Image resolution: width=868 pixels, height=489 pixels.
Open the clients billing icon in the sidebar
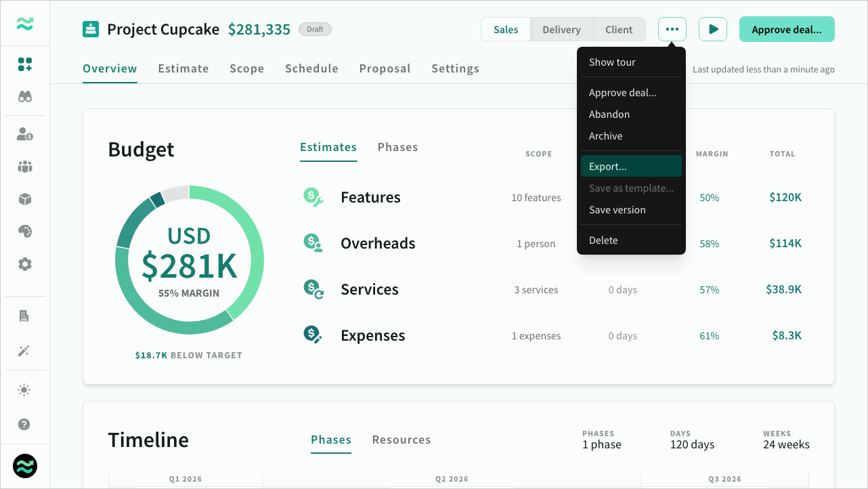point(24,134)
